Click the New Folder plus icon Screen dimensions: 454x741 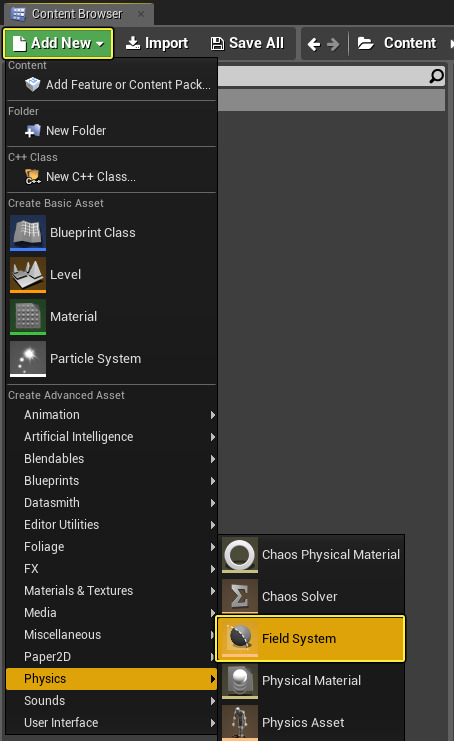(x=33, y=130)
